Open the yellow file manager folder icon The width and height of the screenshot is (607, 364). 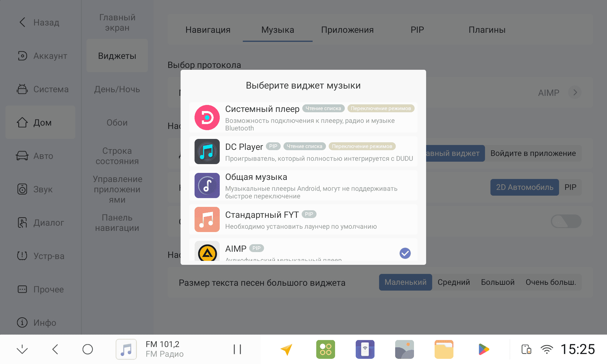click(x=444, y=349)
